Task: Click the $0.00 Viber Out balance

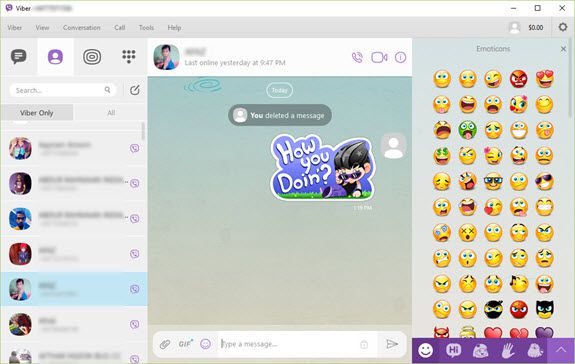Action: 536,27
